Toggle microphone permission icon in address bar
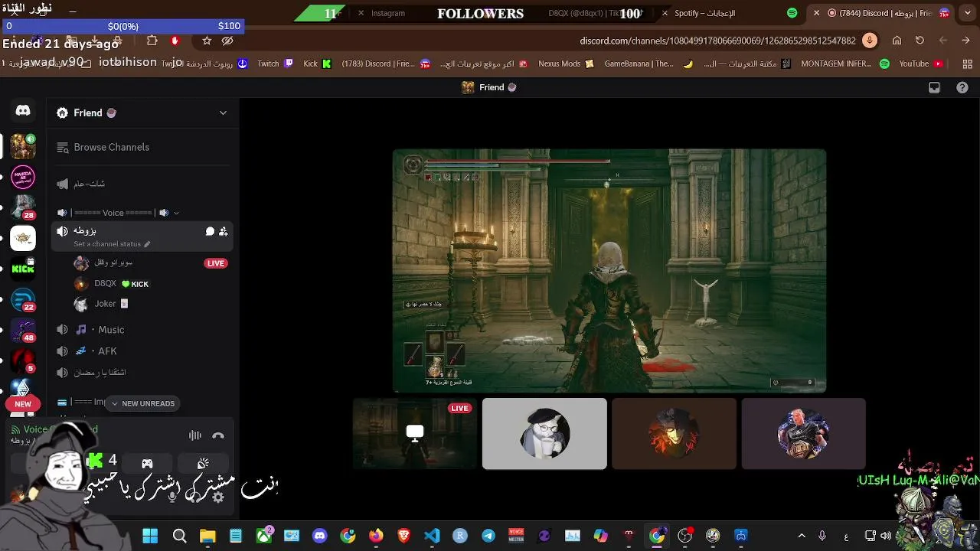 coord(869,41)
